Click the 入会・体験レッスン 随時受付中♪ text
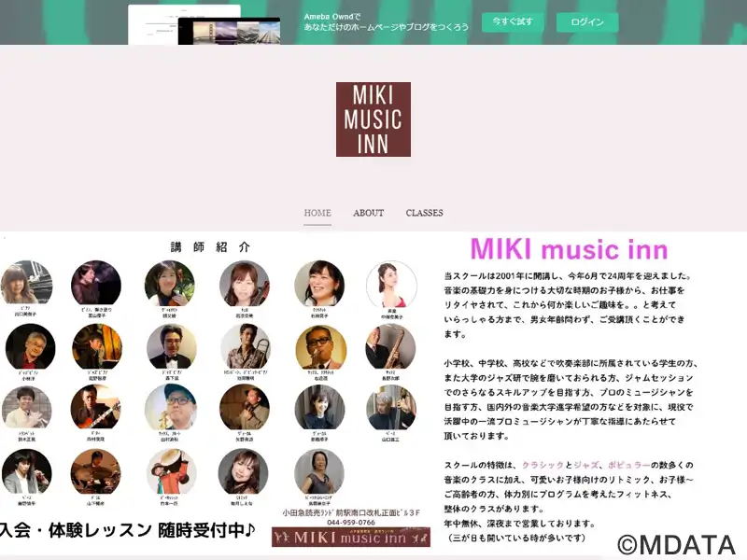 (x=128, y=530)
